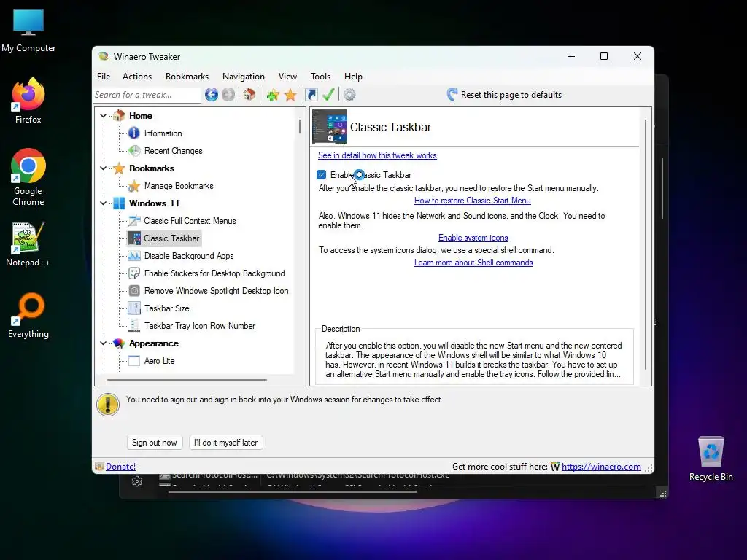The height and width of the screenshot is (560, 747).
Task: Open the winaero.com website link
Action: tap(601, 467)
